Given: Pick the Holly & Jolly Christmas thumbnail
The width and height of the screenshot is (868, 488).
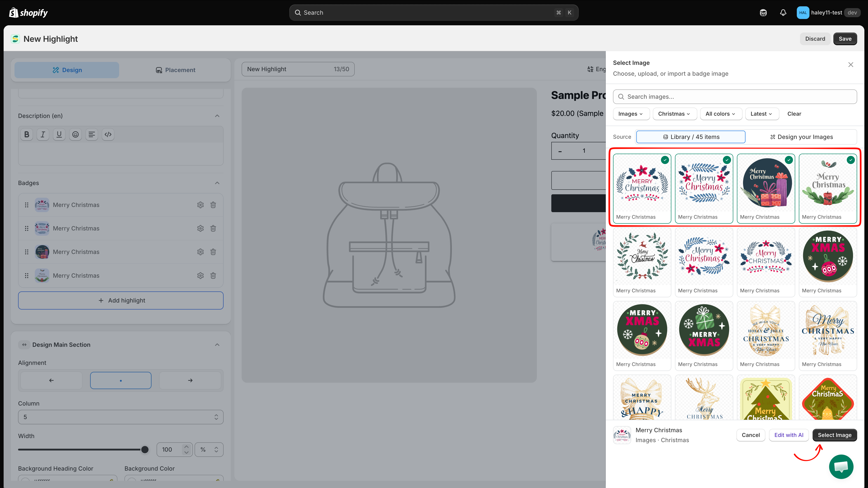Looking at the screenshot, I should (766, 336).
